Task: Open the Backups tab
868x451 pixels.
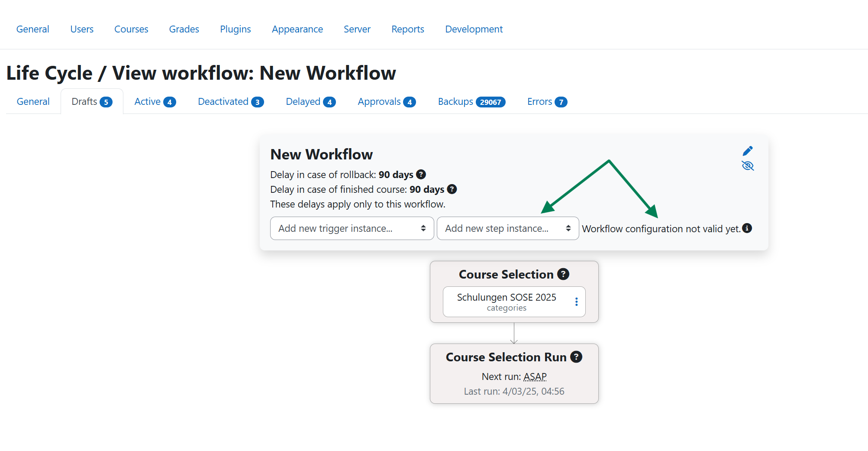Action: pos(471,102)
